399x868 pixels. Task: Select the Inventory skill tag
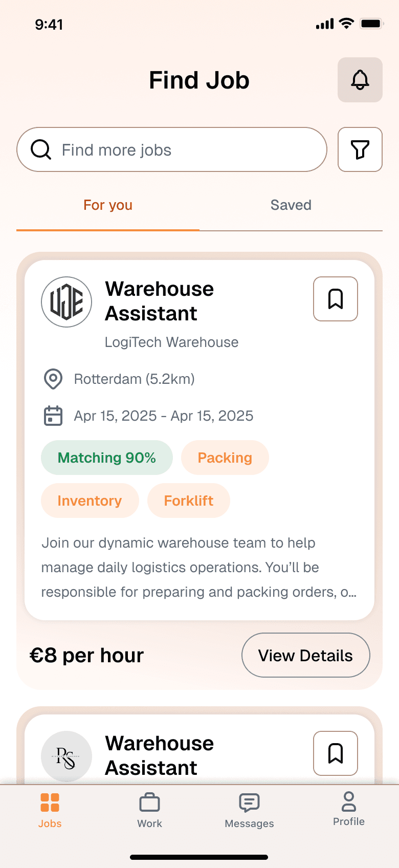(90, 501)
